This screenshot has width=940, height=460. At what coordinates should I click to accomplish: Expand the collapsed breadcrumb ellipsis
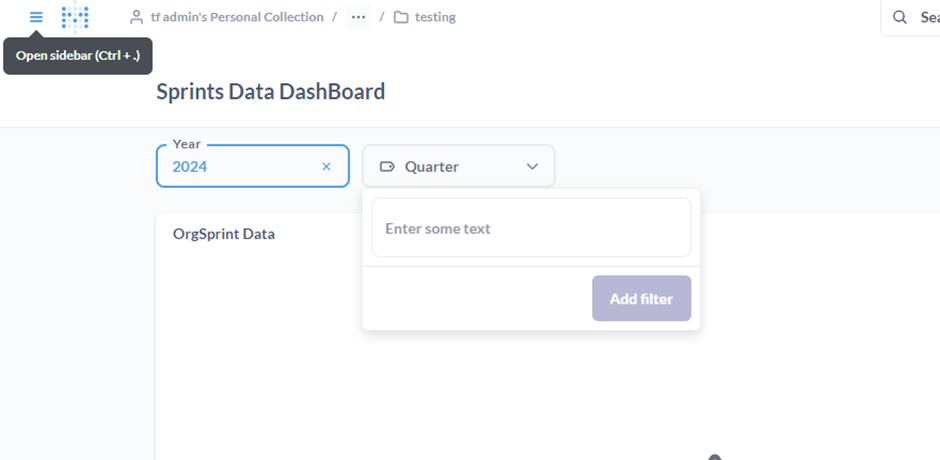[358, 17]
